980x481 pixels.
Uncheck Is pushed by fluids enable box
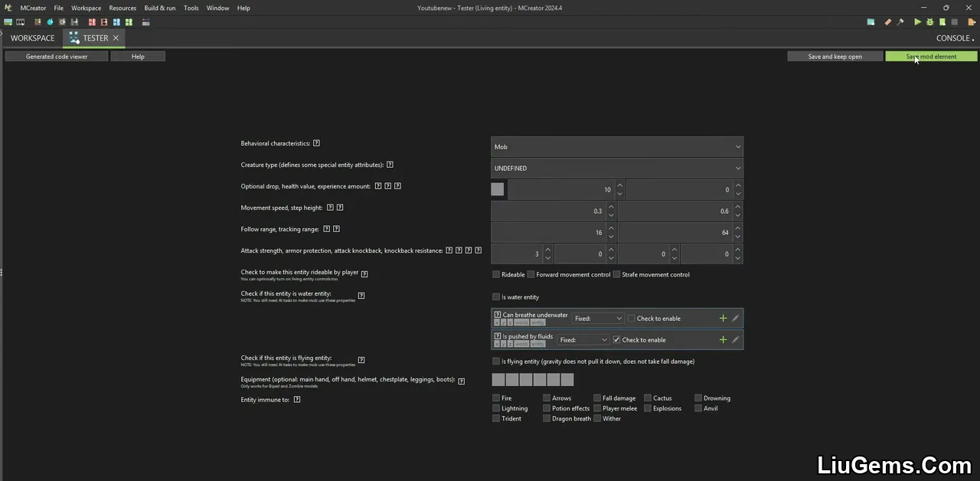coord(617,339)
